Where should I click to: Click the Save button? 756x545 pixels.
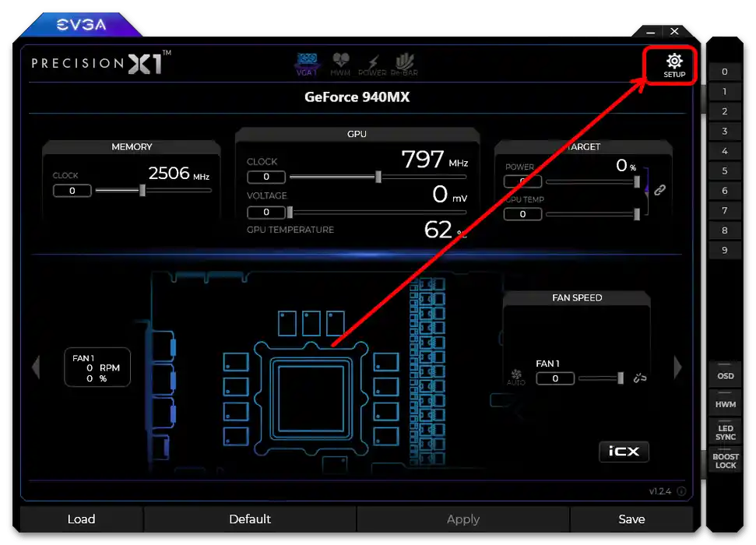(x=631, y=519)
